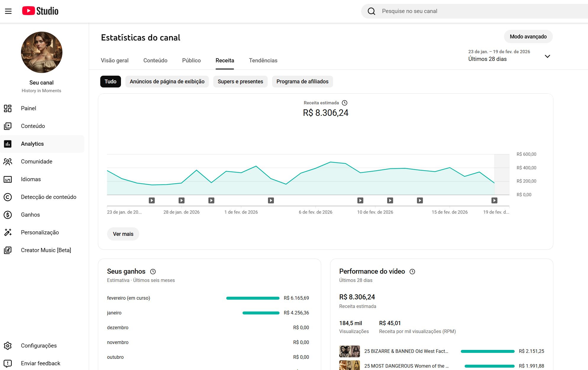Open Painel dashboard icon in sidebar
Viewport: 588px width, 370px height.
pos(8,108)
